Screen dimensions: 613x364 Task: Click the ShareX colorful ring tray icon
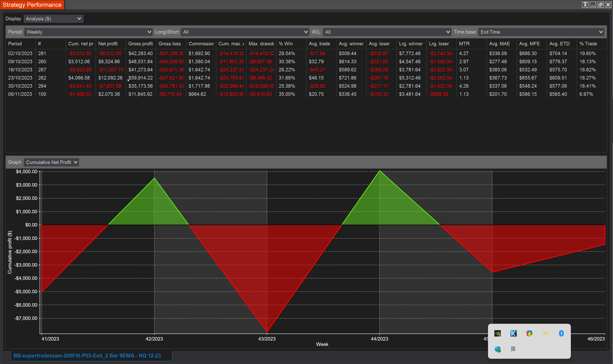click(529, 333)
